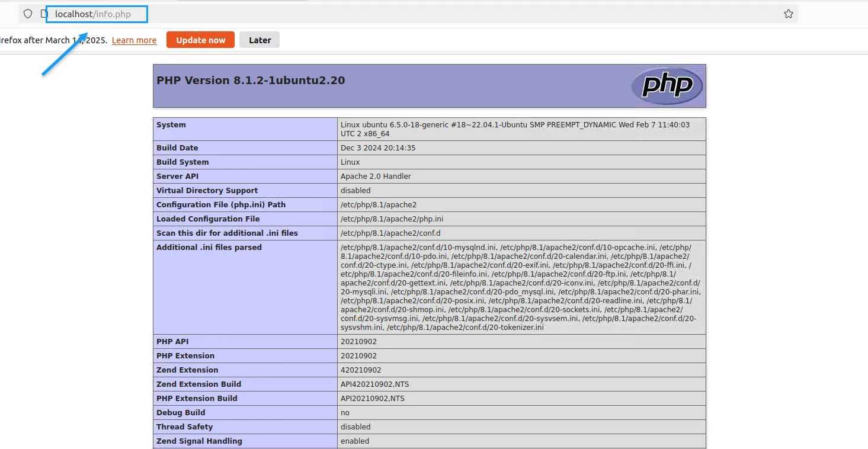Click the Debug Build label

pyautogui.click(x=181, y=413)
